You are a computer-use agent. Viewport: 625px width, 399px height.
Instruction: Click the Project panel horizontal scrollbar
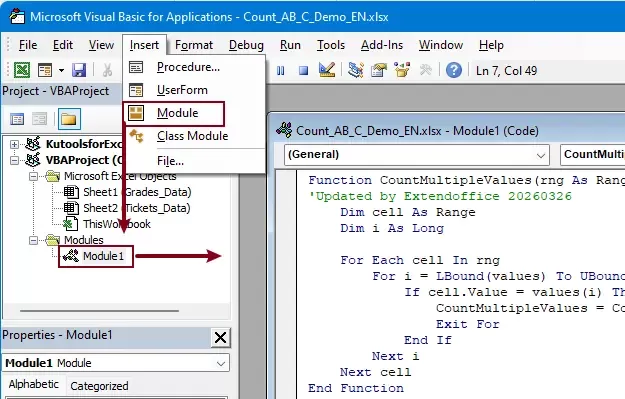point(100,311)
